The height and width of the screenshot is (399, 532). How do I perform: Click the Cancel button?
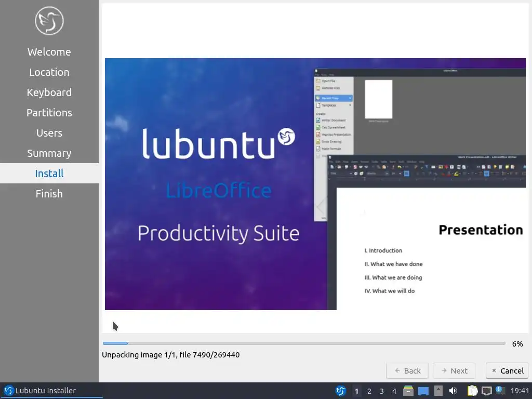click(507, 371)
